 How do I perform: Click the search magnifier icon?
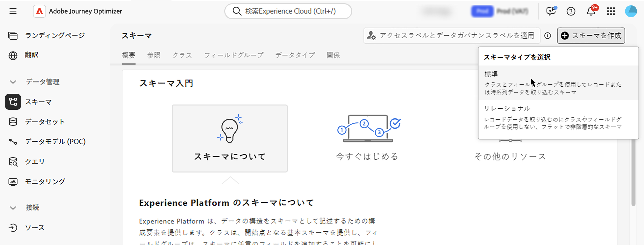tap(237, 11)
